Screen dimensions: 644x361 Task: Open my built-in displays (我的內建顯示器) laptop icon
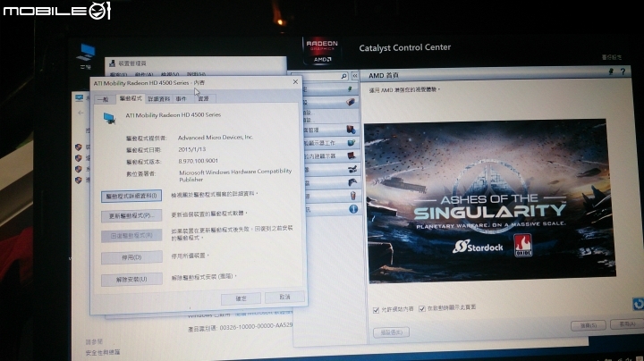click(x=352, y=155)
